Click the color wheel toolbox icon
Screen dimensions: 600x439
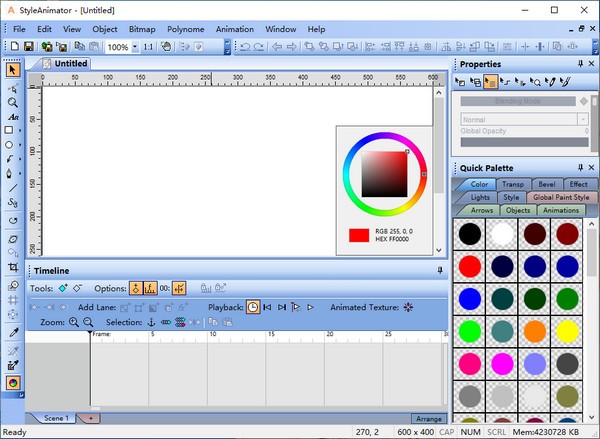point(13,382)
